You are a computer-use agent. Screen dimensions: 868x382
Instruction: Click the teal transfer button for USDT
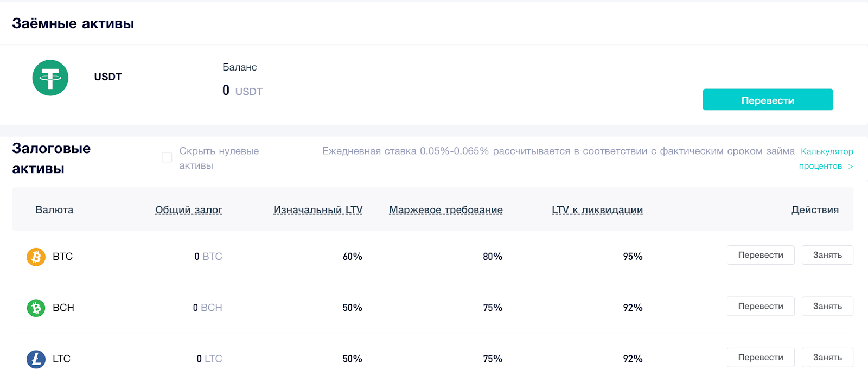pos(768,100)
